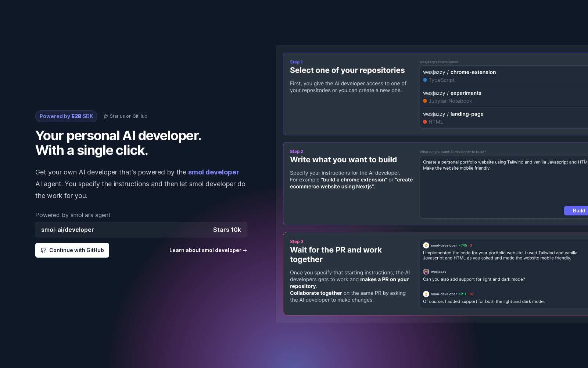Click the first smol-developer avatar in PR thread

(426, 245)
